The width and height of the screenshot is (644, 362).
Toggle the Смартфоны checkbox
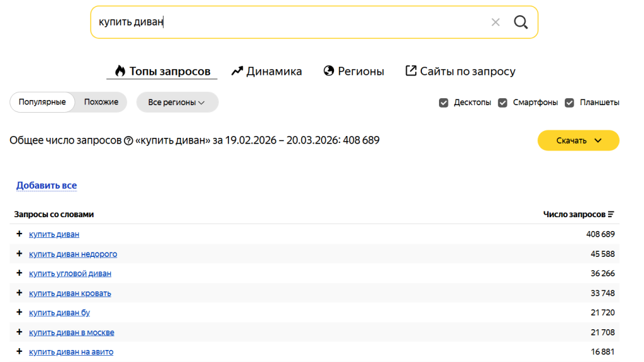coord(502,103)
